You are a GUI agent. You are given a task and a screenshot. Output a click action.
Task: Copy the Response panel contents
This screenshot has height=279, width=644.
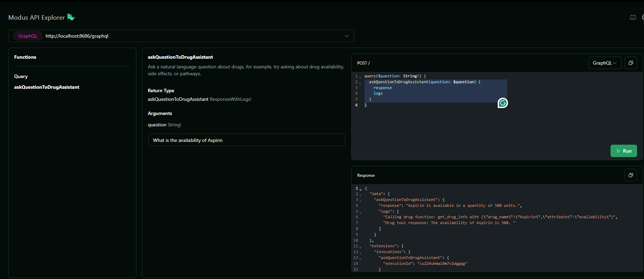pyautogui.click(x=631, y=175)
